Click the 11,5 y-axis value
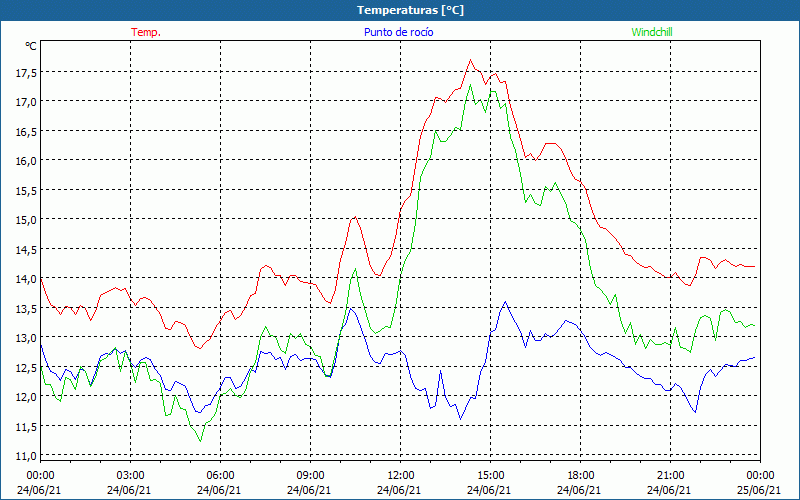Screen dimensions: 800x500 coord(26,427)
